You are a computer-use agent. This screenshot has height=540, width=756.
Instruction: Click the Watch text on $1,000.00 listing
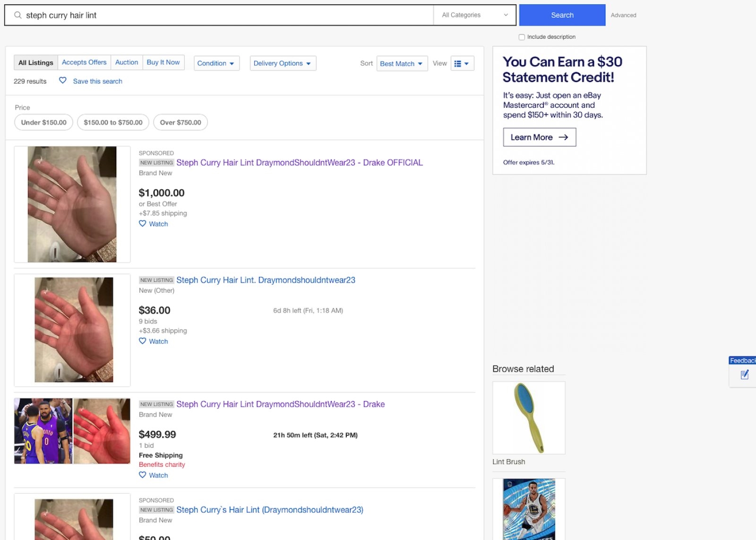click(158, 224)
